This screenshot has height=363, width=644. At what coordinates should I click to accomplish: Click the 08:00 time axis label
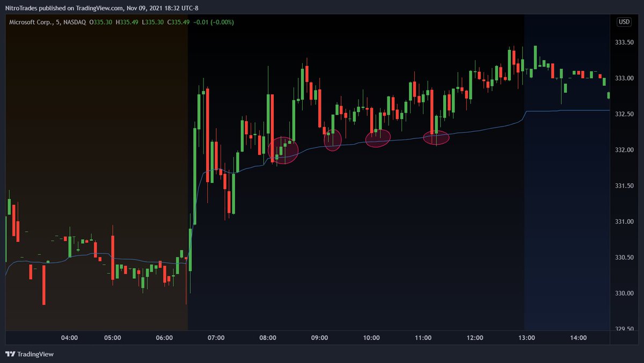(x=268, y=338)
